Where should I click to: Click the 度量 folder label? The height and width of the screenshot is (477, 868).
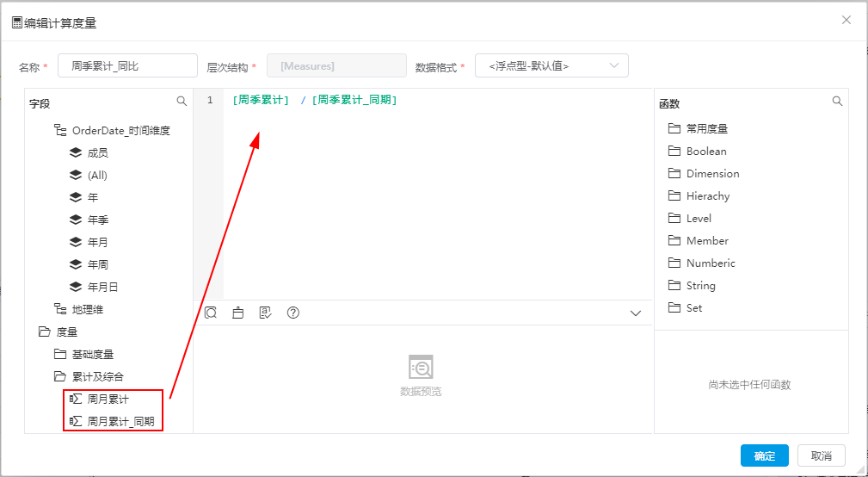tap(66, 331)
